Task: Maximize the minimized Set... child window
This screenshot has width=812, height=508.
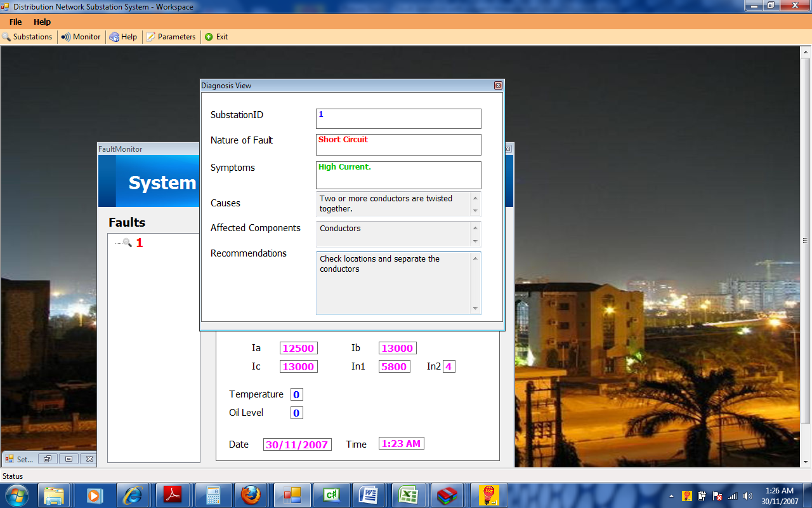Action: (x=69, y=458)
